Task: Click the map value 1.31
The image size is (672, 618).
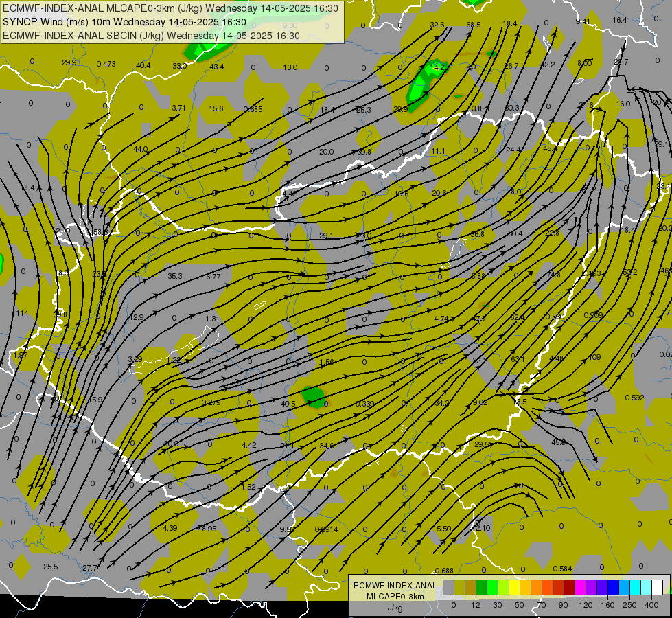Action: coord(212,318)
